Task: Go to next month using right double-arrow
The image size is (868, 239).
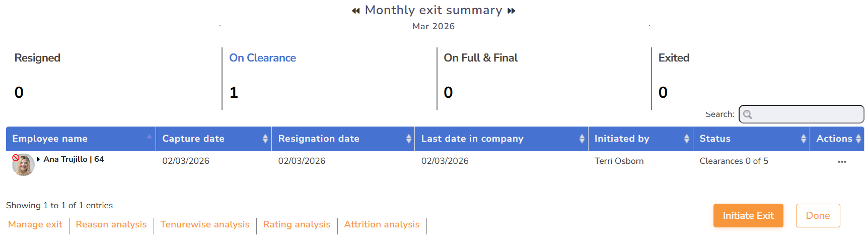Action: [511, 11]
